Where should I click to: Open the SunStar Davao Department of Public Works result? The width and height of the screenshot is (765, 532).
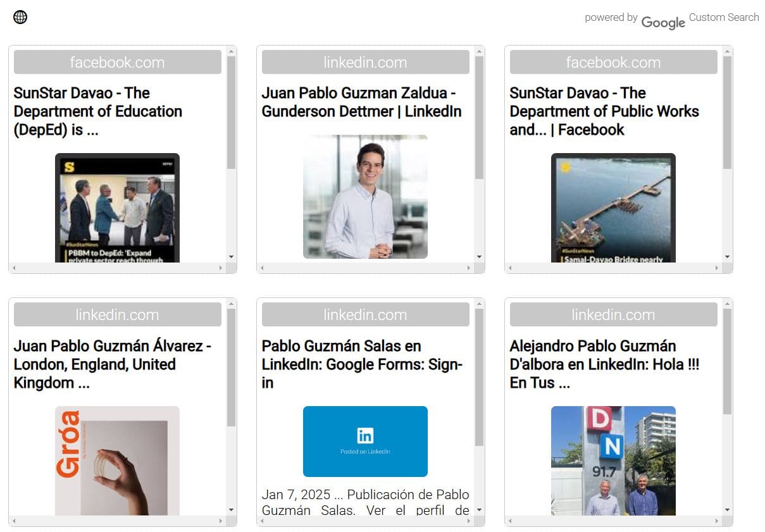pyautogui.click(x=604, y=111)
